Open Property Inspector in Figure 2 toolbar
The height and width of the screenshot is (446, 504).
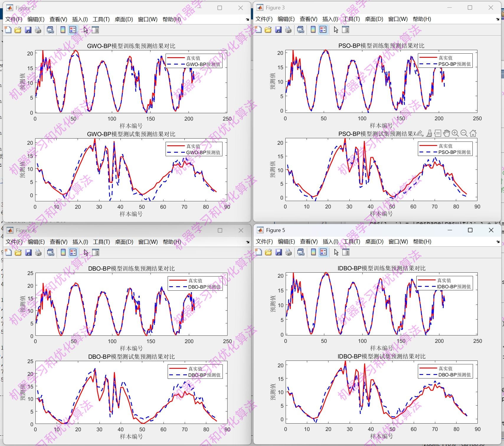point(95,30)
